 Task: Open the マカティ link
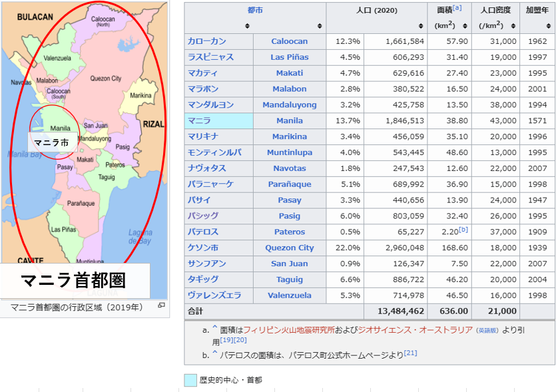coord(203,73)
